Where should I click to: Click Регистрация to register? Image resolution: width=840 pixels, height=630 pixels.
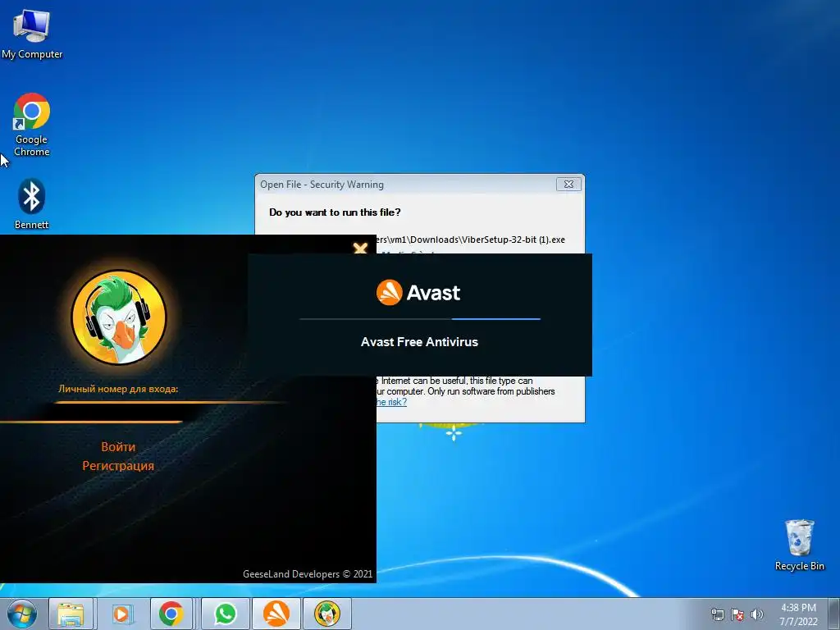coord(118,466)
